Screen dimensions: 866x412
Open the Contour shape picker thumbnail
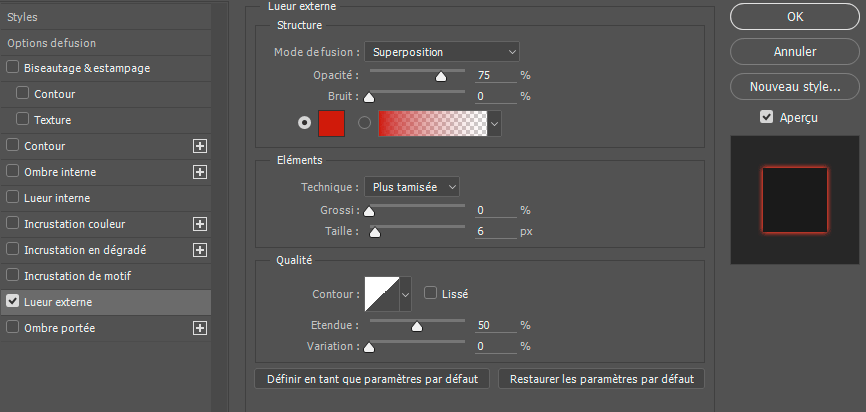tap(382, 294)
